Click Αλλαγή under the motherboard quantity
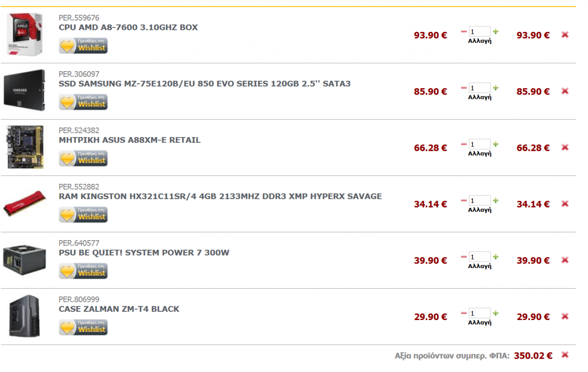Viewport: 588px width, 372px height. coord(479,153)
